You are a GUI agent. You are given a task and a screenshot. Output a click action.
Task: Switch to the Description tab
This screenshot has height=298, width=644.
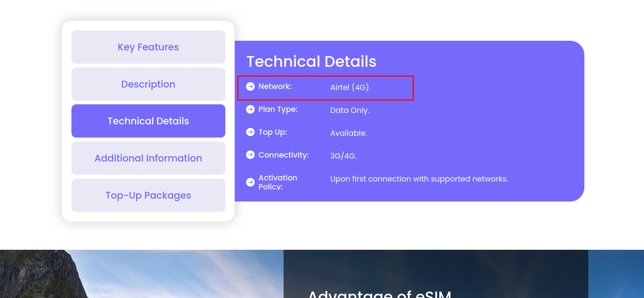coord(148,84)
